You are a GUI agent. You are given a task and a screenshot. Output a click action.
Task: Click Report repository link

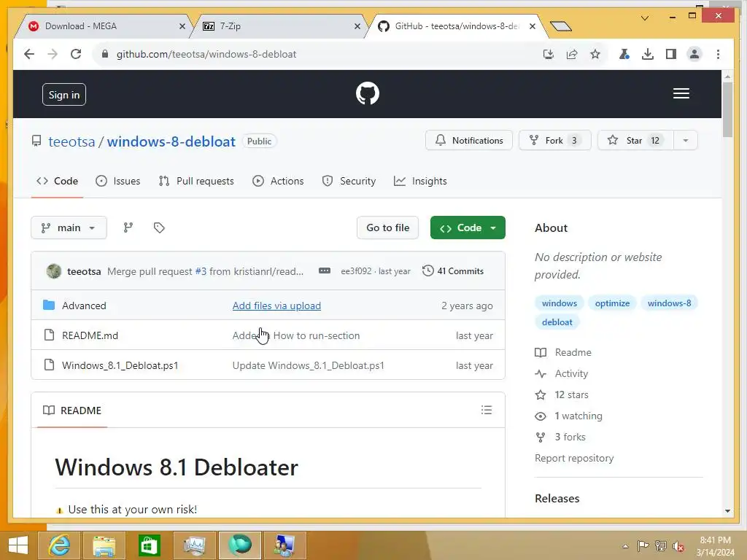point(574,458)
